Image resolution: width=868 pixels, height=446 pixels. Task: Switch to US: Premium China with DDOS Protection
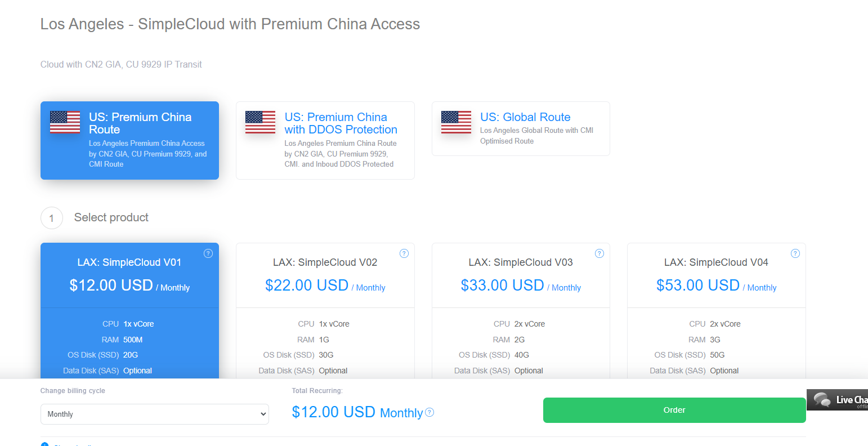pos(325,140)
